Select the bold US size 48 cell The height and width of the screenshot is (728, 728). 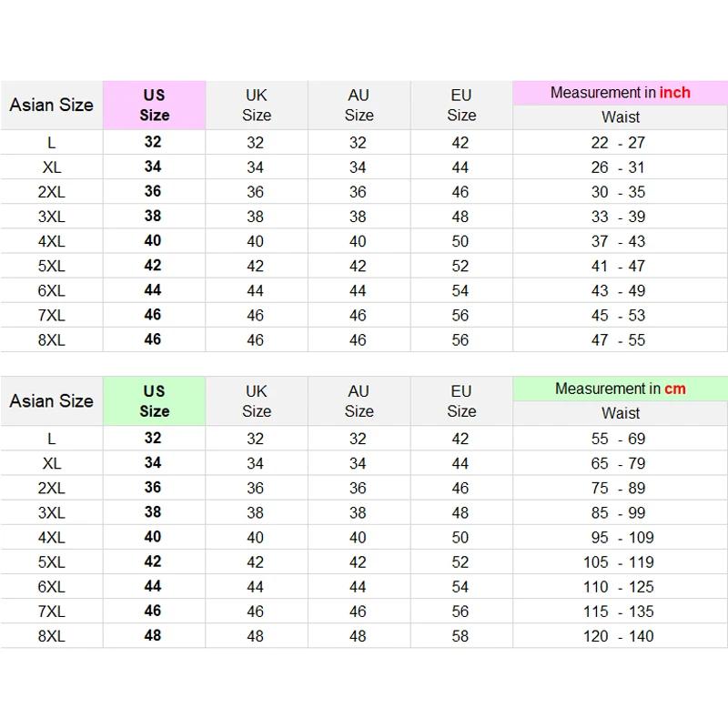coord(153,635)
